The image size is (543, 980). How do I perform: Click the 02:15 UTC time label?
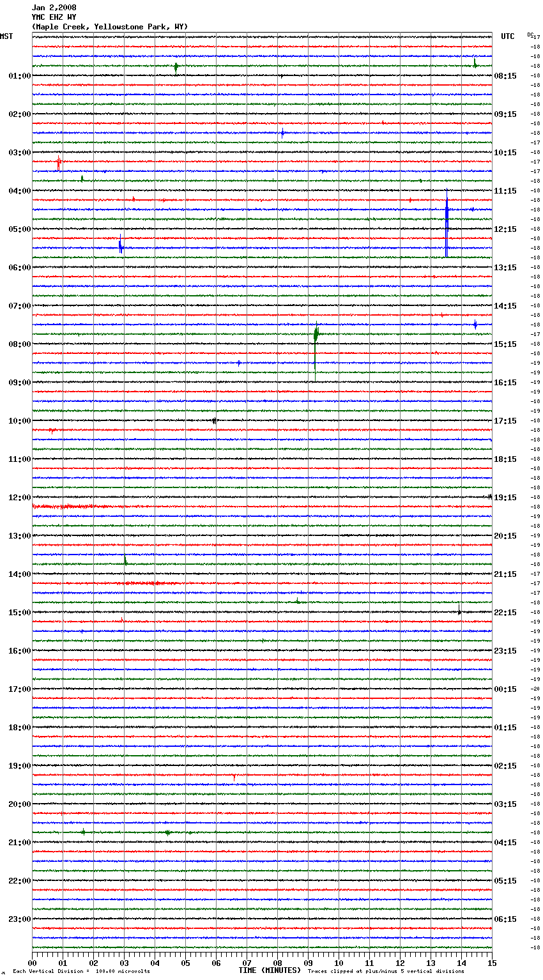click(x=505, y=766)
